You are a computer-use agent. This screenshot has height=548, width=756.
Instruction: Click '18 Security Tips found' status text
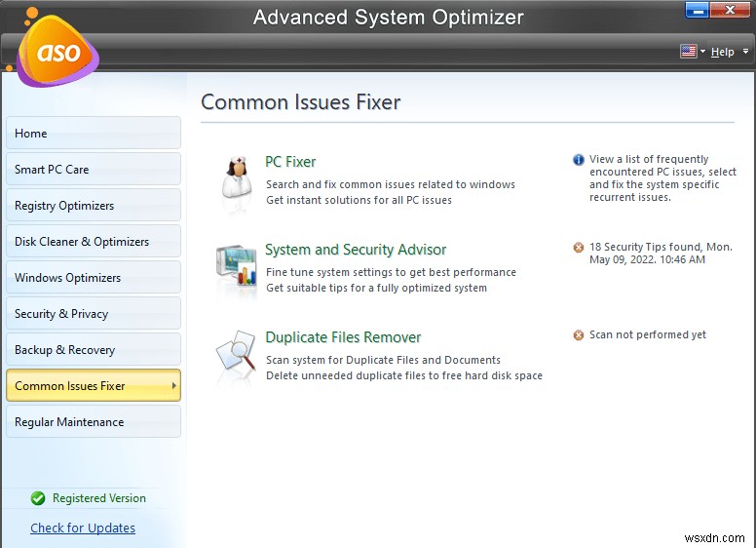[x=661, y=254]
